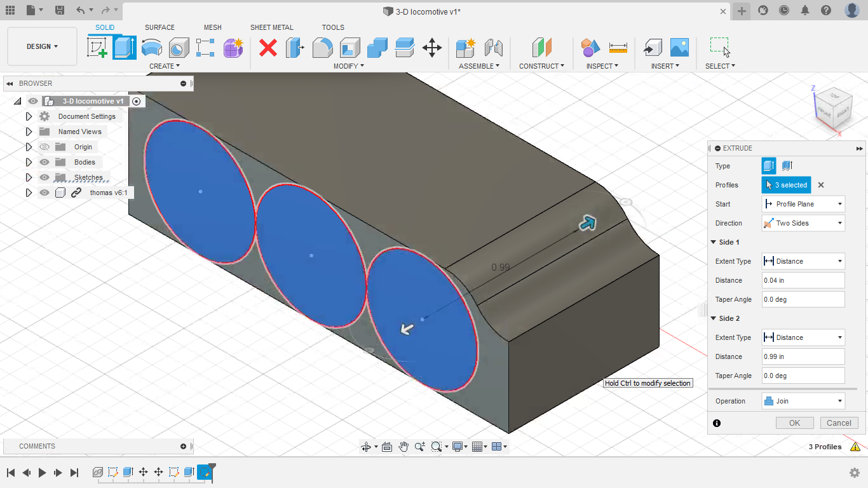
Task: Select the Joint tool
Action: pos(493,48)
